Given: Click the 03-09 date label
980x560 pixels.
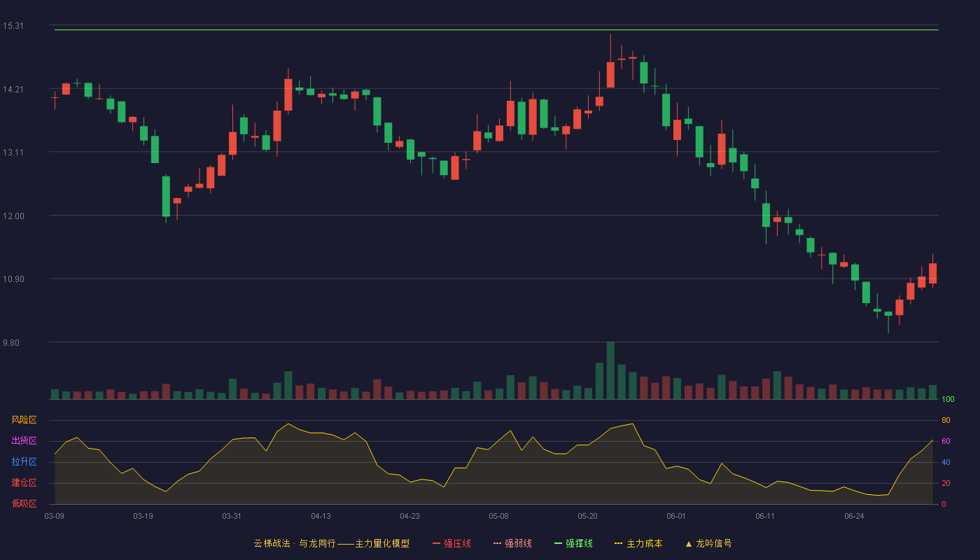Looking at the screenshot, I should point(55,516).
